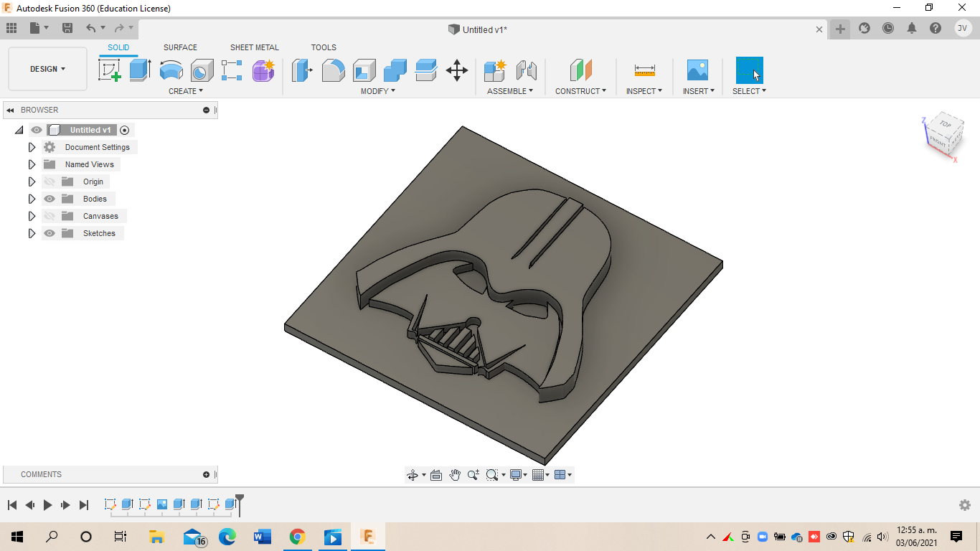
Task: Expand the Sketches folder
Action: click(x=32, y=233)
